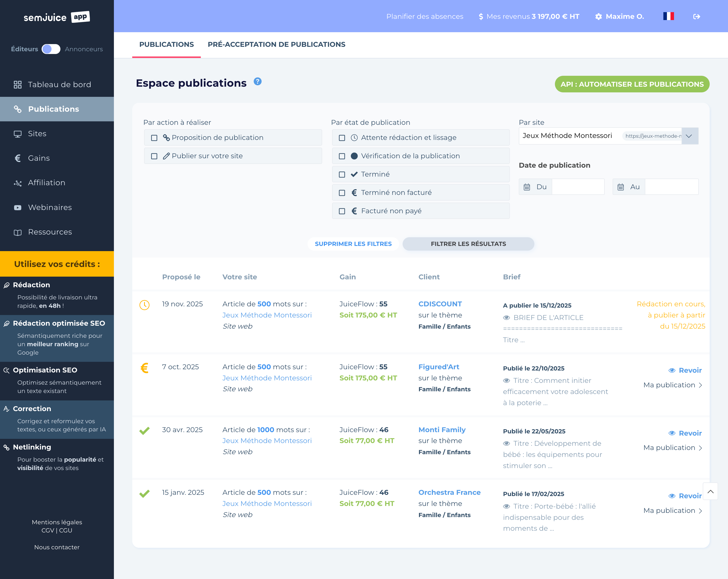
Task: Open Gains in the sidebar menu
Action: (x=39, y=158)
